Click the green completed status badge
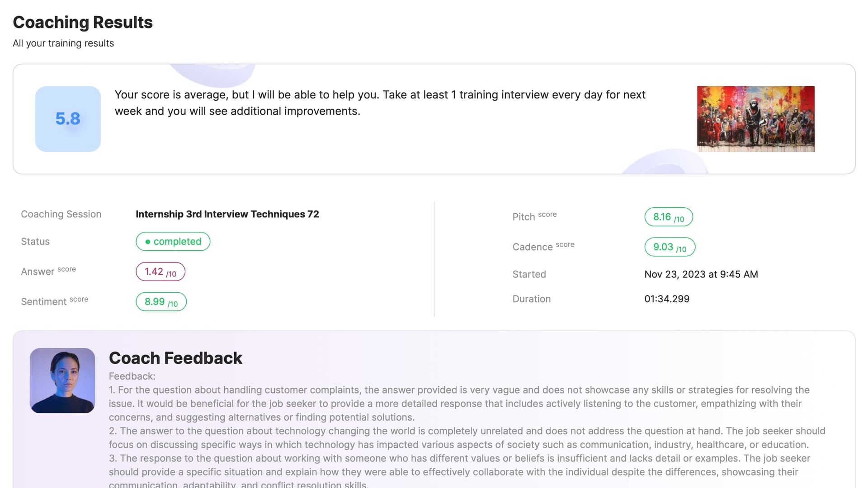Screen dimensions: 868x488 coord(173,241)
